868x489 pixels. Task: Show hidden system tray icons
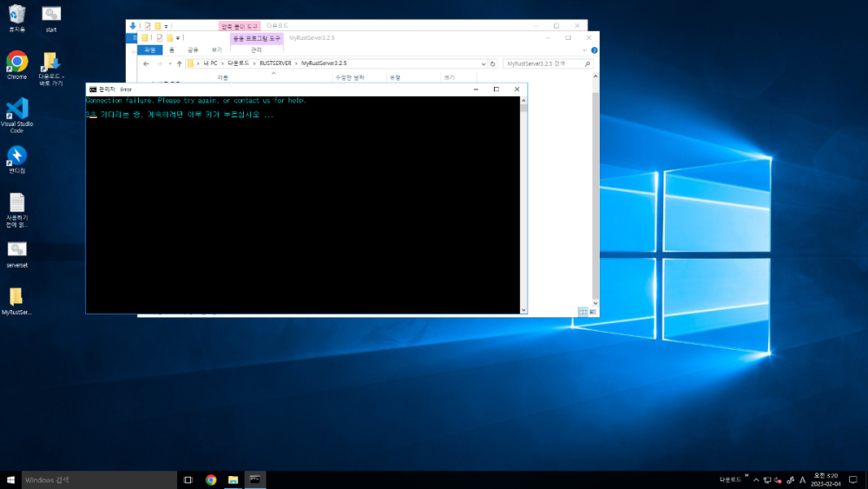[756, 479]
